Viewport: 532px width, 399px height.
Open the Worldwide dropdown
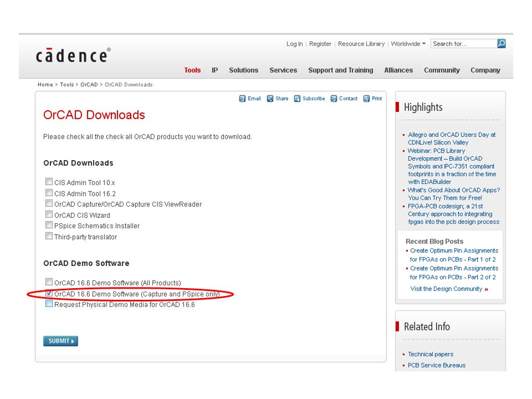(x=408, y=44)
